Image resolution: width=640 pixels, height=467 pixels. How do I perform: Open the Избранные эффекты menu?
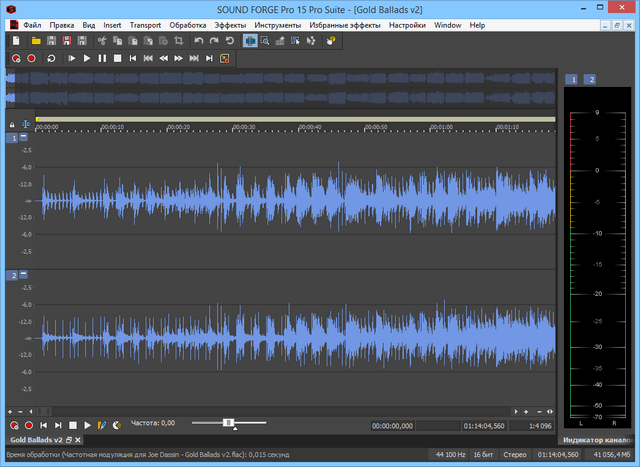[345, 24]
